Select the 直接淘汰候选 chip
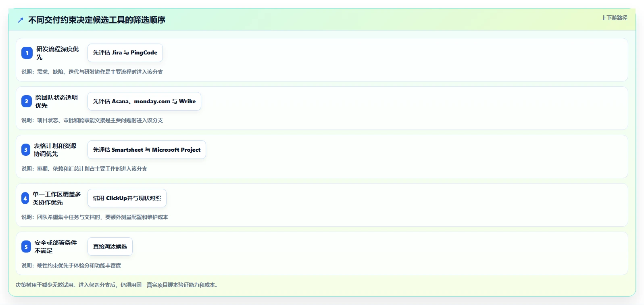Image resolution: width=644 pixels, height=305 pixels. pyautogui.click(x=110, y=247)
